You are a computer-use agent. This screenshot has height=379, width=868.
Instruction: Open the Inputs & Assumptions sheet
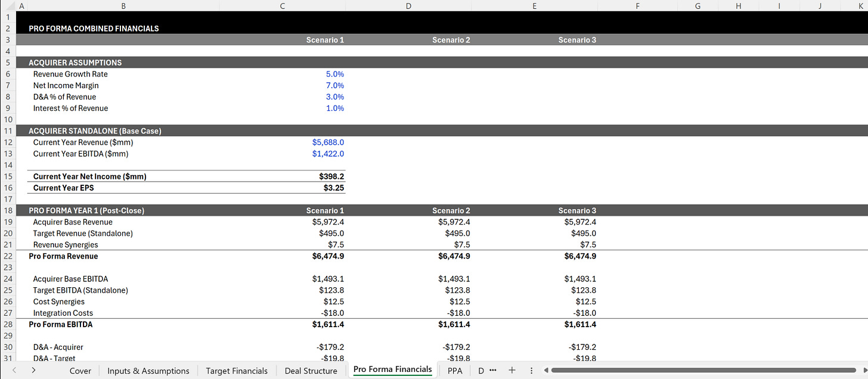(147, 370)
